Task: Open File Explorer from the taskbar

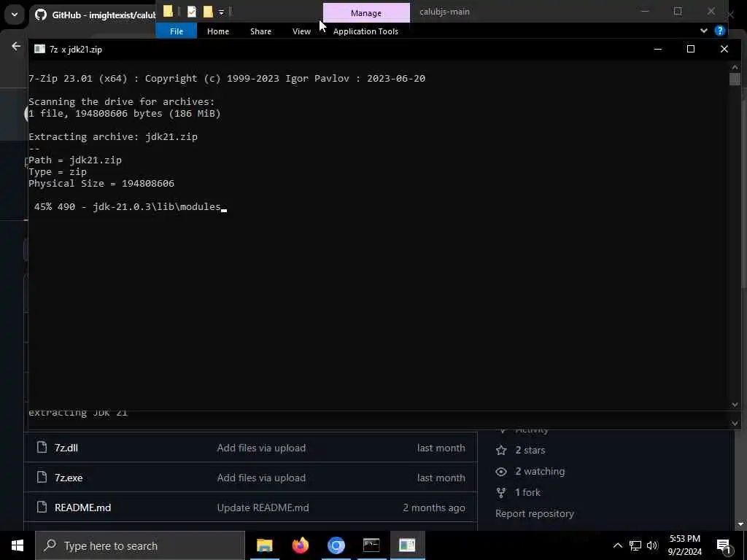Action: pyautogui.click(x=264, y=545)
